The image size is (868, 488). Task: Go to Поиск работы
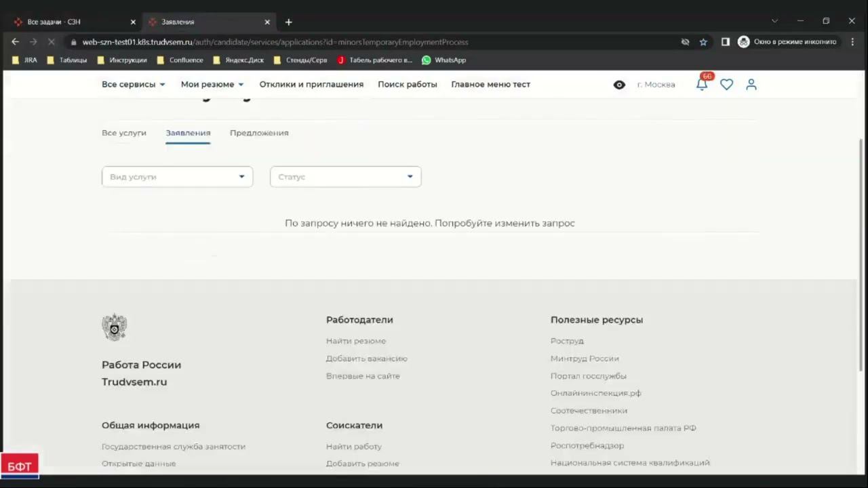(408, 85)
